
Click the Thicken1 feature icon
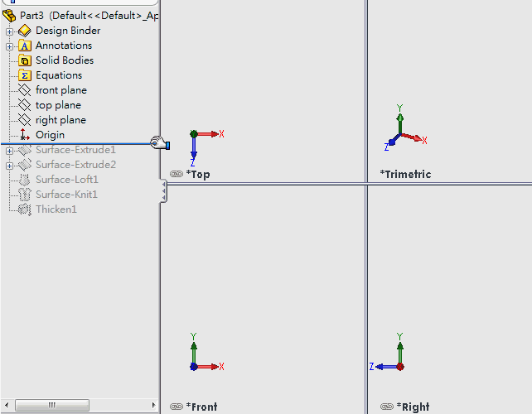pyautogui.click(x=24, y=209)
